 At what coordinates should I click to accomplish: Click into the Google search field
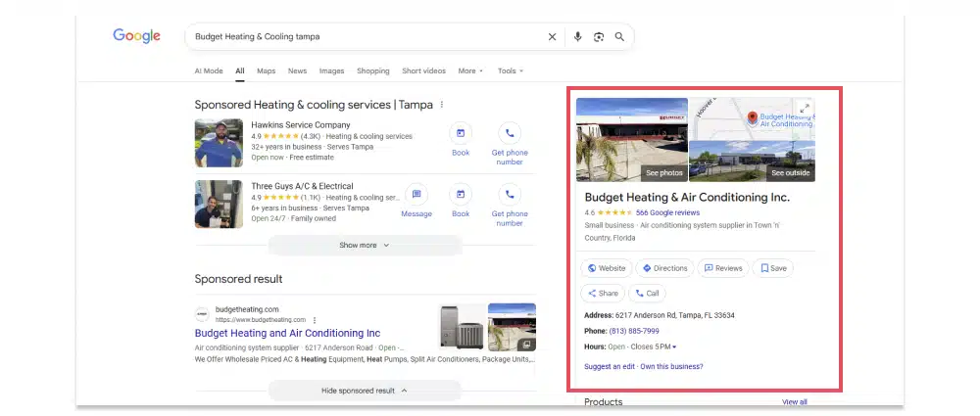pos(363,37)
